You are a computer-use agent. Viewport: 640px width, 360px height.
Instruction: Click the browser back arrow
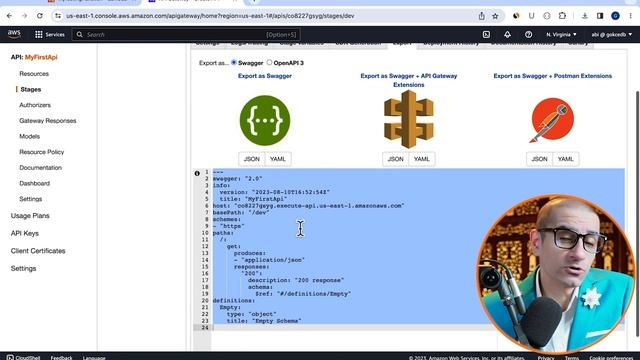(x=9, y=16)
